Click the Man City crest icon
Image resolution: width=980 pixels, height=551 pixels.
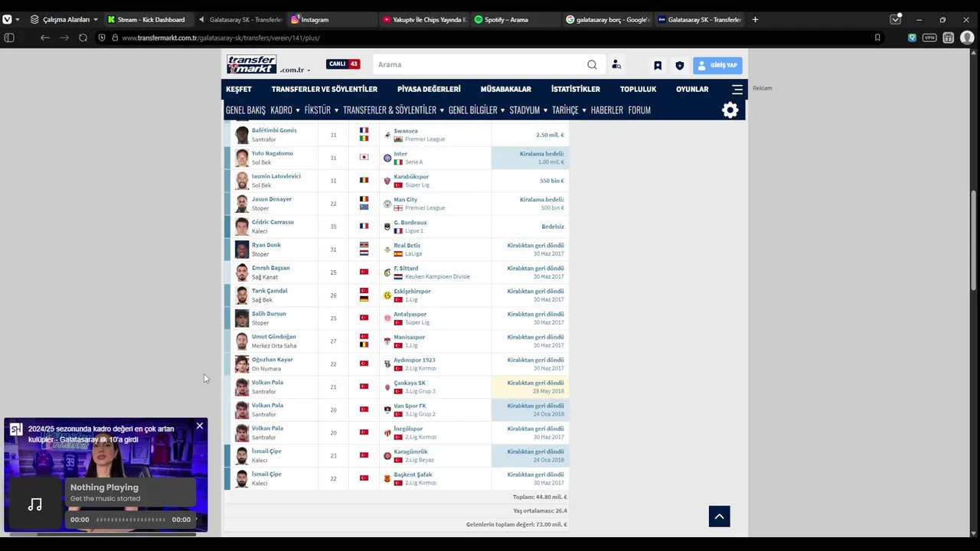click(x=387, y=204)
